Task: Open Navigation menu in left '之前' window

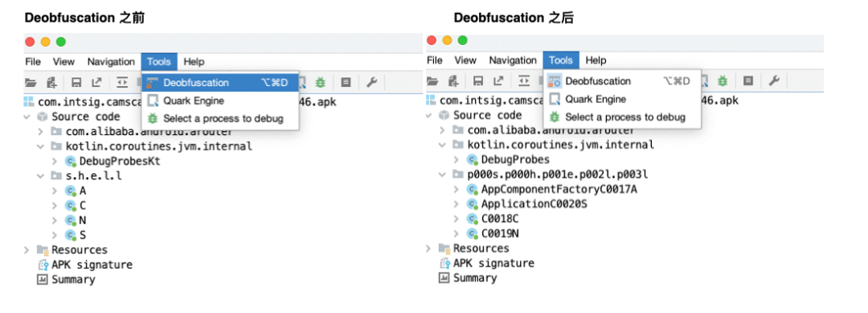Action: click(x=111, y=61)
